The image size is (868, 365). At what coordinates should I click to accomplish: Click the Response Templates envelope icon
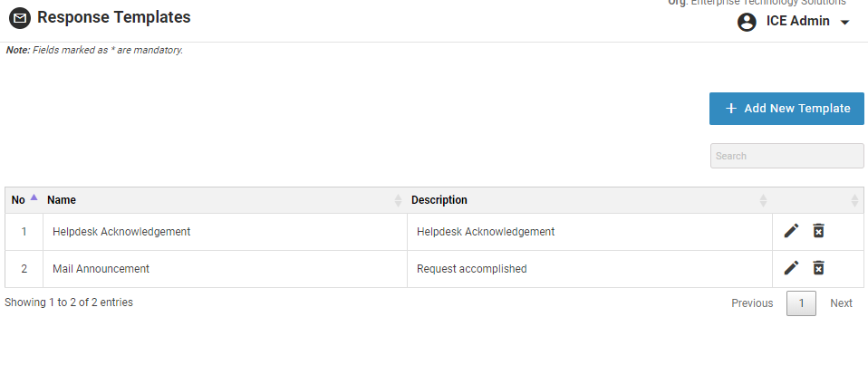click(19, 17)
